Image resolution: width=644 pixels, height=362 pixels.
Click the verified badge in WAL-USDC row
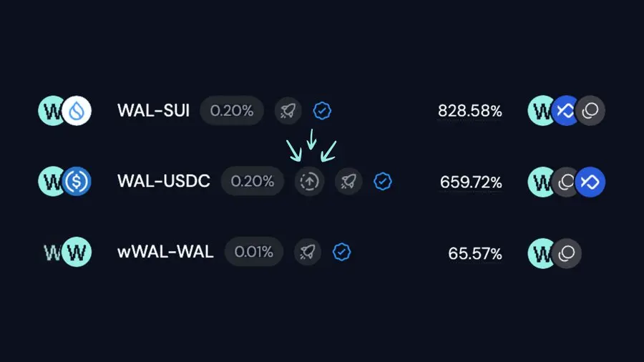point(382,181)
